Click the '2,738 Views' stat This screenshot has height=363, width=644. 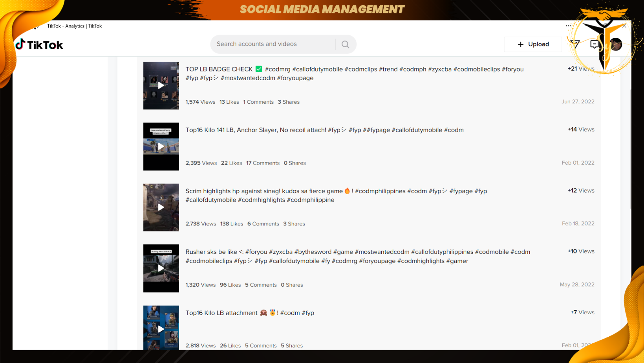(201, 224)
